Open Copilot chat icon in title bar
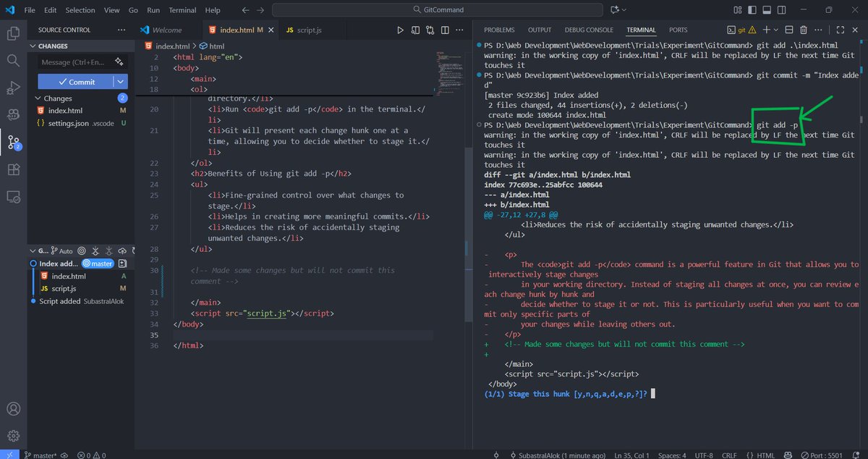The height and width of the screenshot is (459, 868). pos(616,10)
